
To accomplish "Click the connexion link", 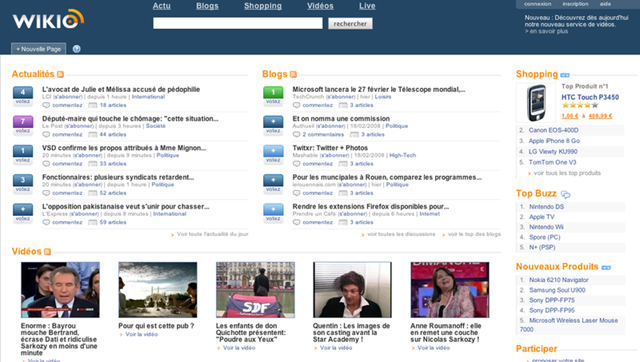I will 538,4.
